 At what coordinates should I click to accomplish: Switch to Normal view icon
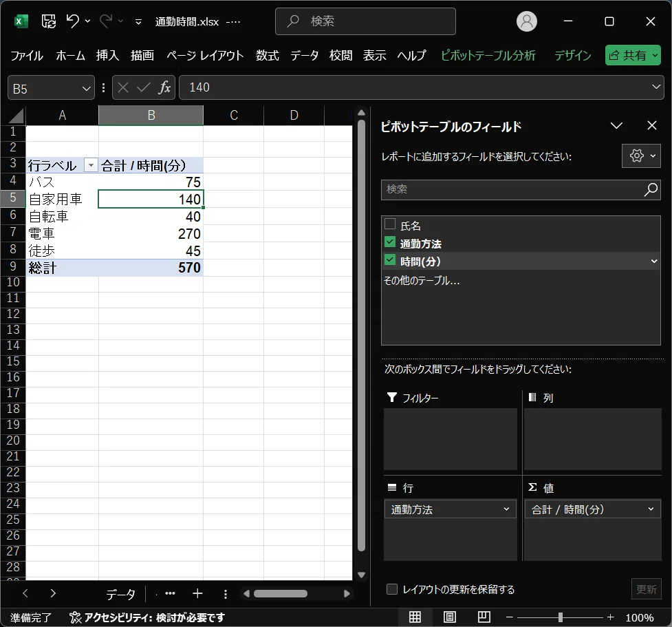415,617
